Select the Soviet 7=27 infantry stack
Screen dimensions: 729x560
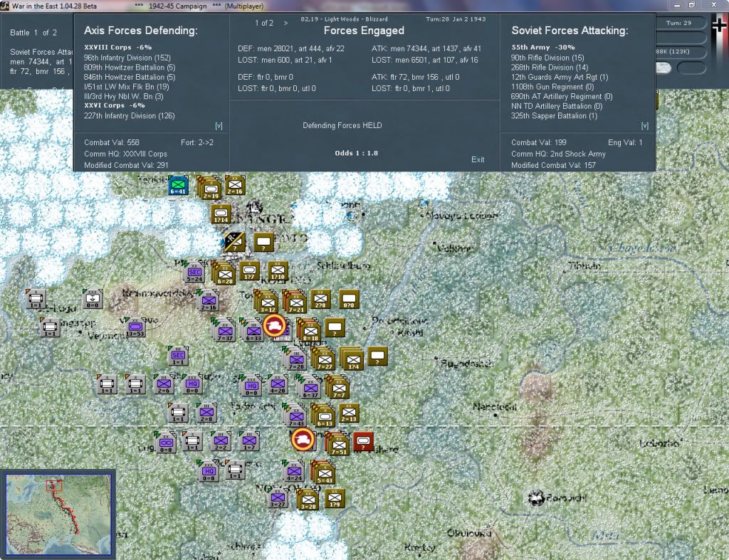(324, 359)
